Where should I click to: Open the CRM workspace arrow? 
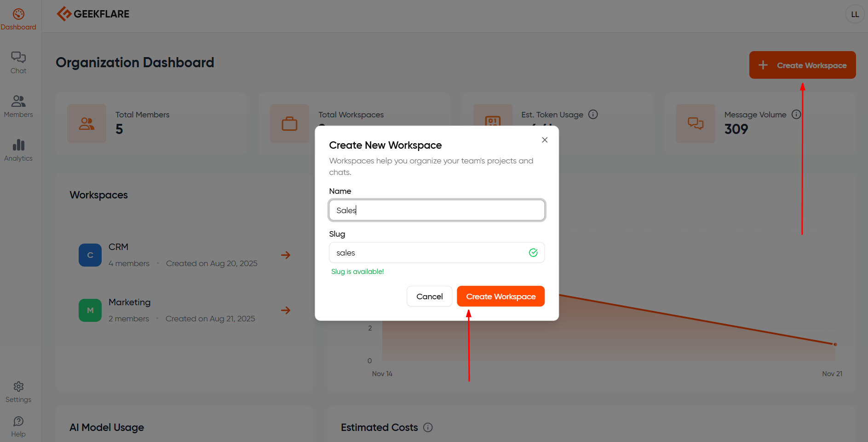click(x=286, y=255)
